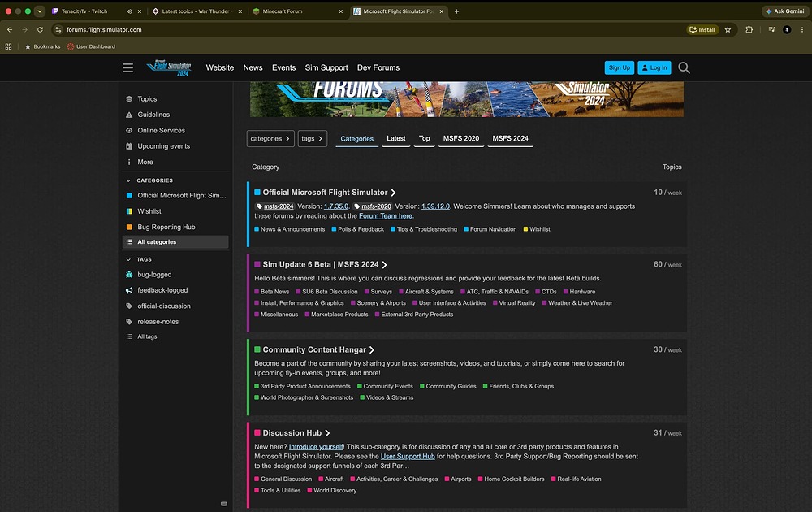Open the Introduce yourself link

click(x=316, y=447)
